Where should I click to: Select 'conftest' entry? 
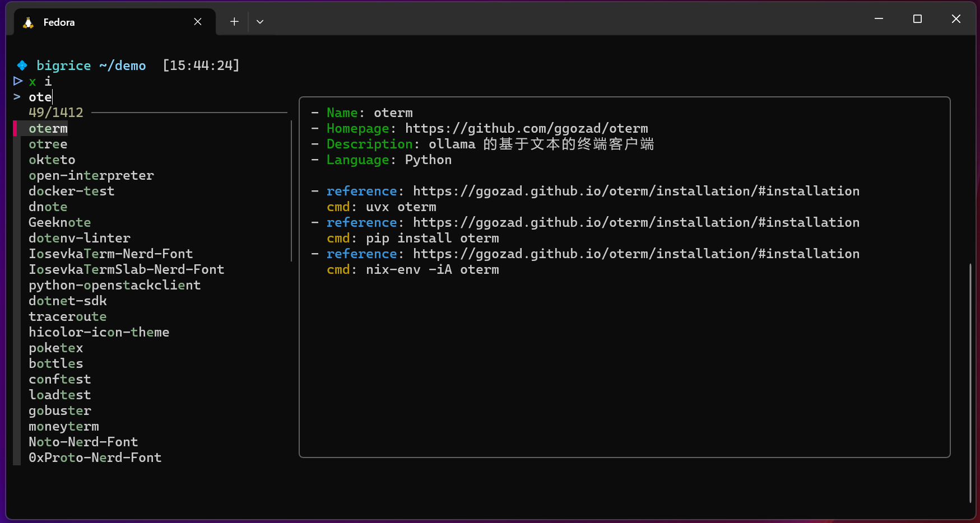click(x=60, y=379)
